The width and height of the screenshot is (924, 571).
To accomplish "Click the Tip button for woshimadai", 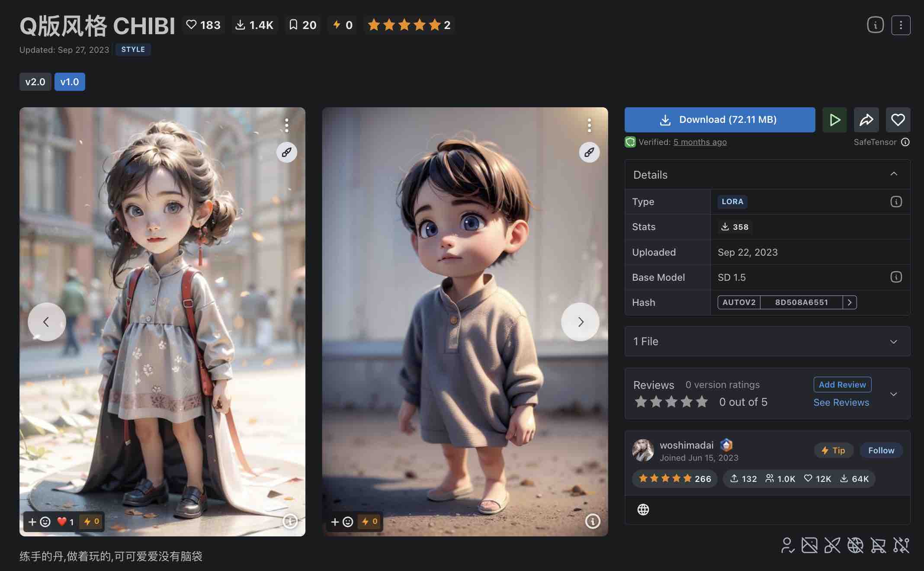I will click(833, 450).
